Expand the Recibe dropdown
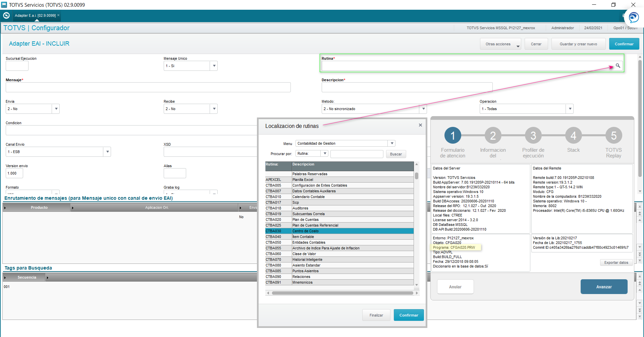Viewport: 644px width, 337px height. click(x=214, y=109)
